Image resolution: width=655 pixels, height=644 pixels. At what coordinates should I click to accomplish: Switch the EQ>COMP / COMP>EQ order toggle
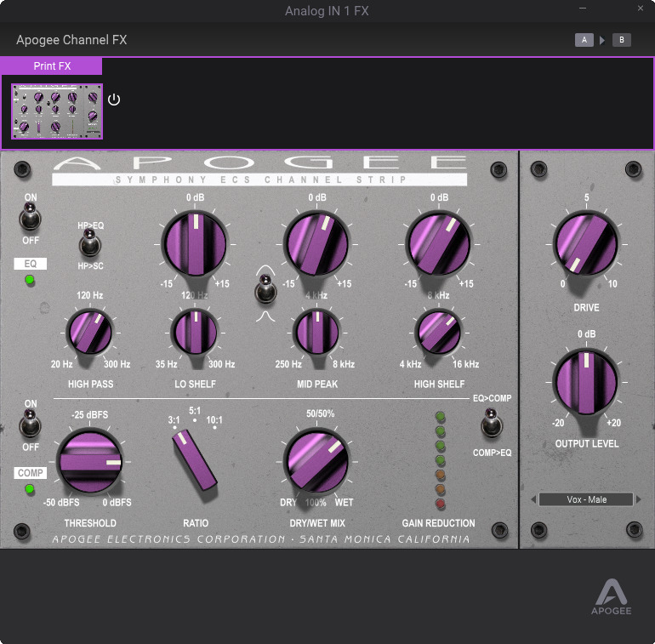(491, 423)
